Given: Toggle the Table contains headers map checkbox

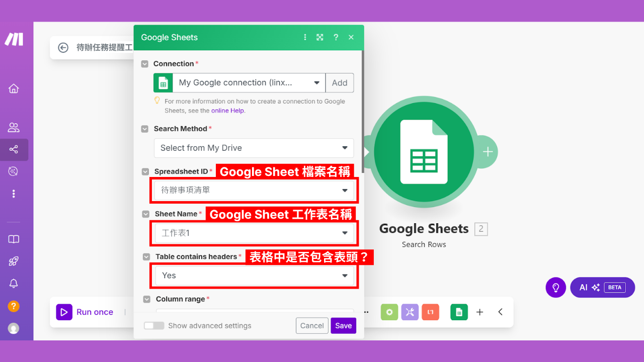Looking at the screenshot, I should 146,257.
